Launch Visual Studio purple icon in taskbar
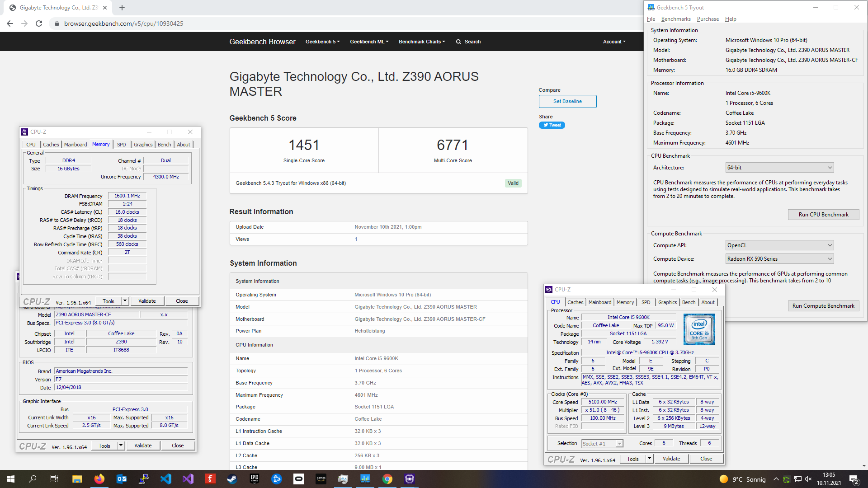This screenshot has width=868, height=488. tap(188, 479)
